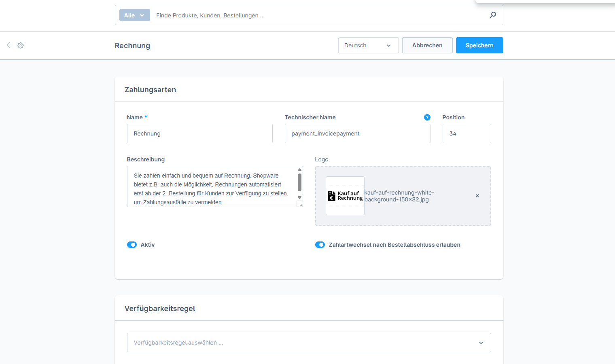
Task: Click the search magnifier icon
Action: click(x=493, y=15)
